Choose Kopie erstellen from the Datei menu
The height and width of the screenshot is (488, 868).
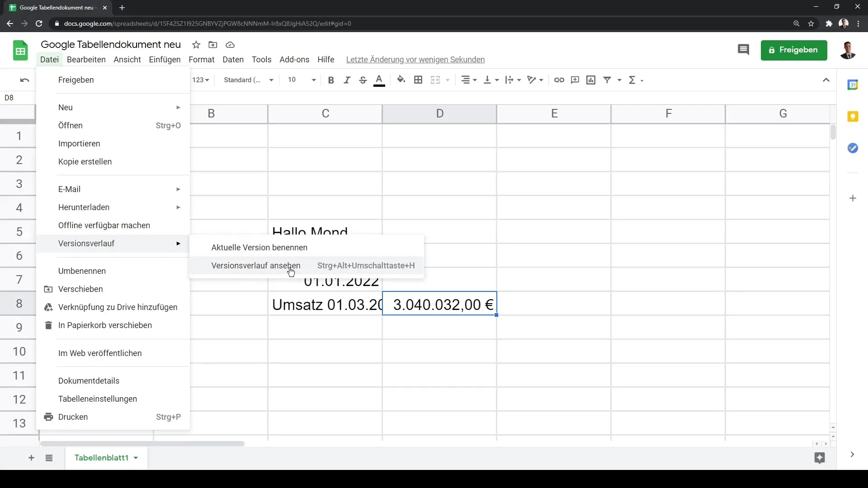(113, 162)
